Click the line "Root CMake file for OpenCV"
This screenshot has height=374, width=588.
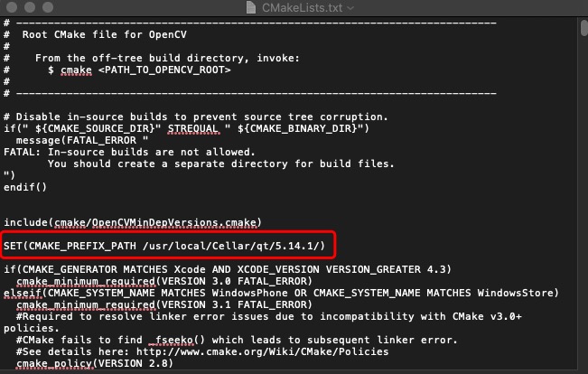click(x=104, y=34)
